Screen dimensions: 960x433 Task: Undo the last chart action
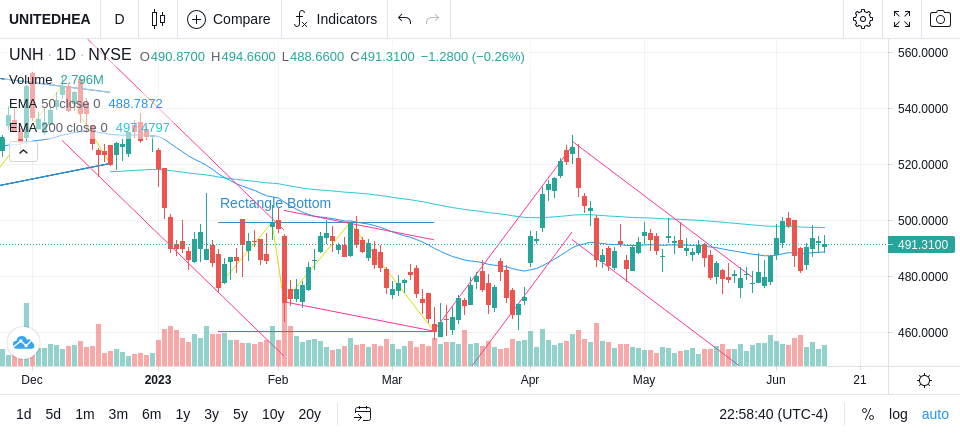[404, 19]
